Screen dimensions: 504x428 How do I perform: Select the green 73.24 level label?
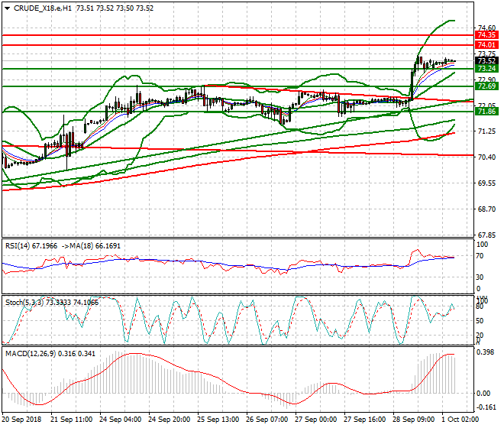click(486, 69)
